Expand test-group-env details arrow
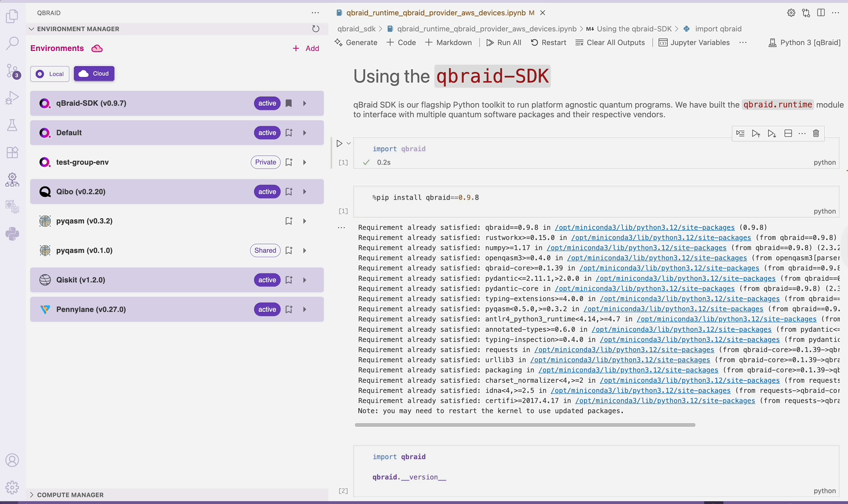 305,162
